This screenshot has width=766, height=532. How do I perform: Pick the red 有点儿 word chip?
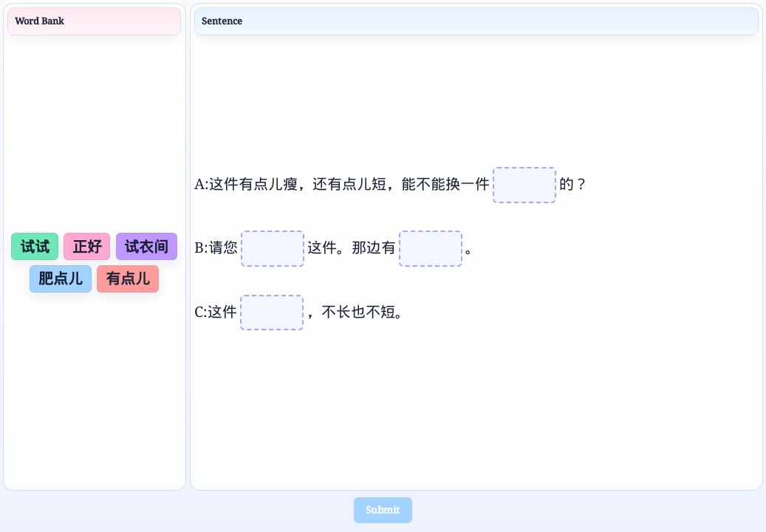[128, 279]
